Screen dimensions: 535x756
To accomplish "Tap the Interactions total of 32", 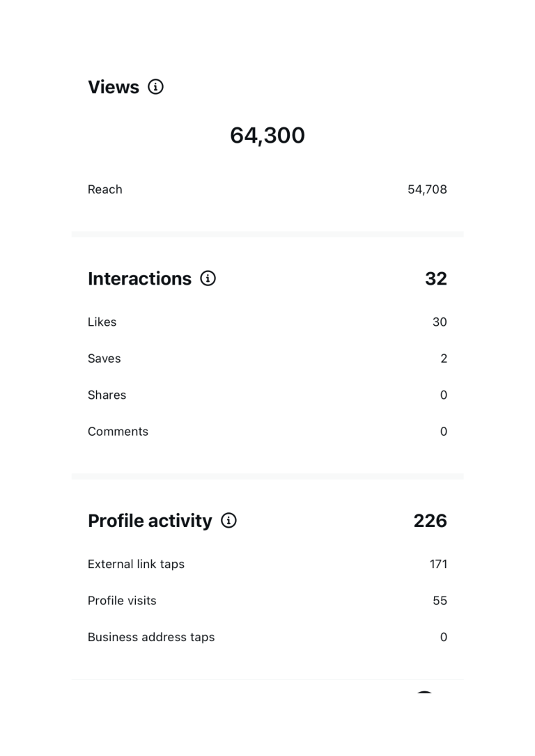I will [435, 278].
